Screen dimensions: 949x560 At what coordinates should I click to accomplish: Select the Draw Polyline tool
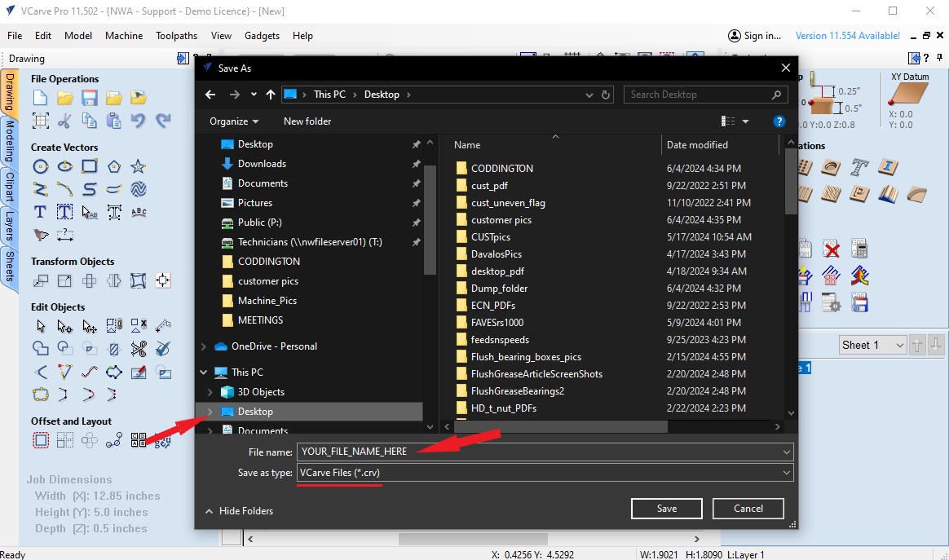40,189
